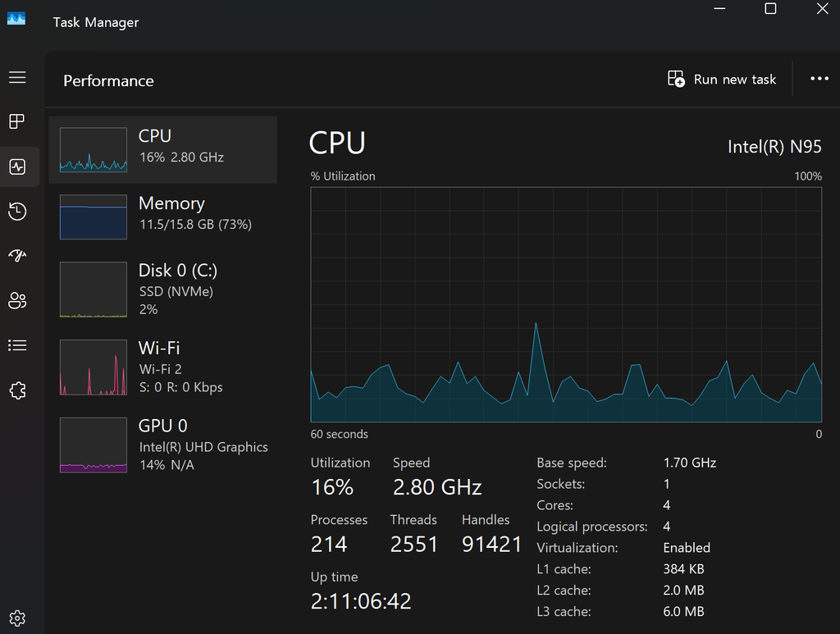Minimize the Task Manager window
This screenshot has height=634, width=840.
click(719, 8)
